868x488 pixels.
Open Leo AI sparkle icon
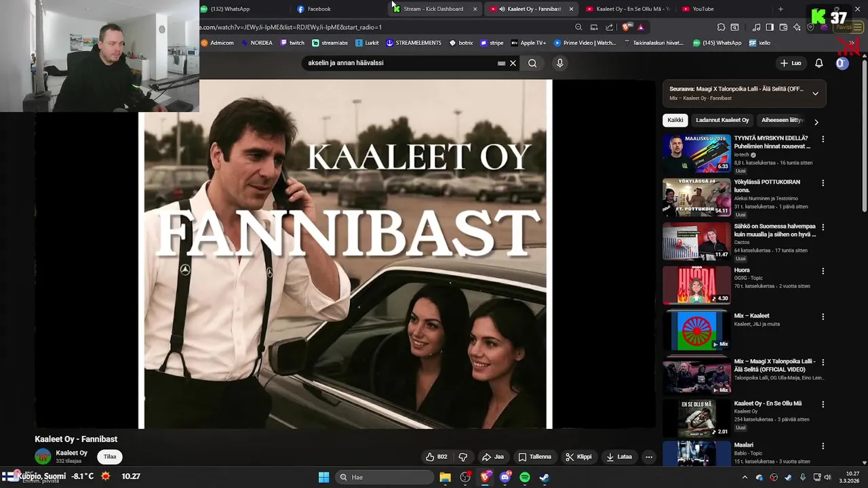pos(797,27)
